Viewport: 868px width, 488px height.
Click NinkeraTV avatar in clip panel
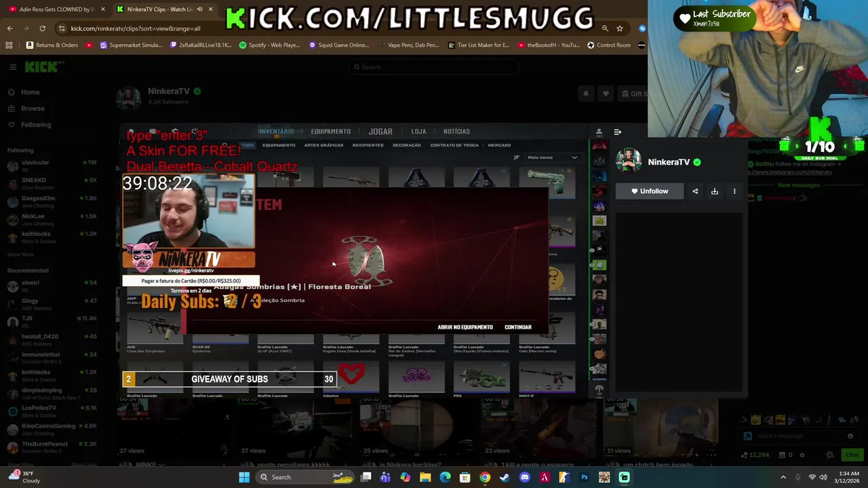click(629, 161)
